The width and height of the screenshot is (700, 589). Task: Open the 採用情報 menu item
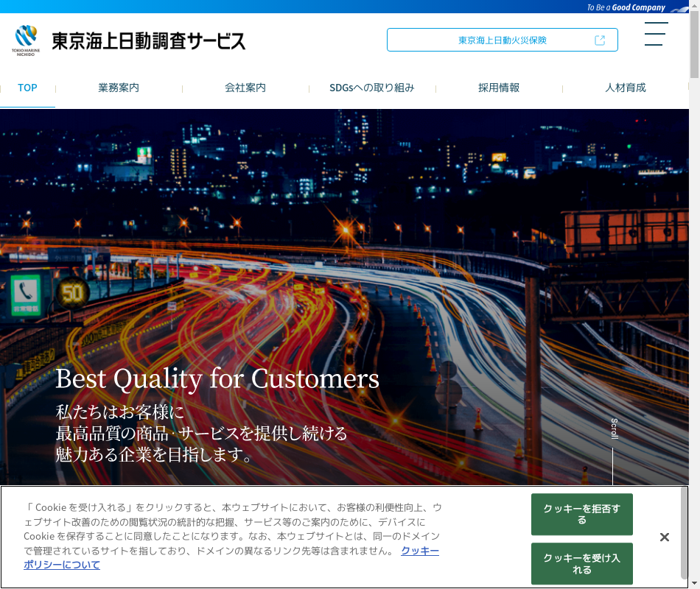click(x=499, y=88)
